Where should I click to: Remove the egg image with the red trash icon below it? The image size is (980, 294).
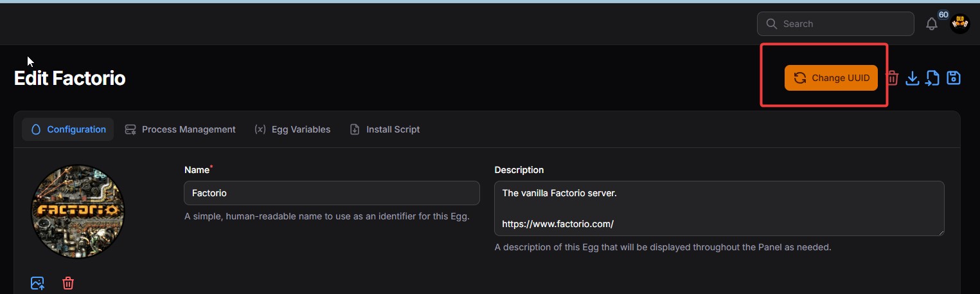(68, 283)
